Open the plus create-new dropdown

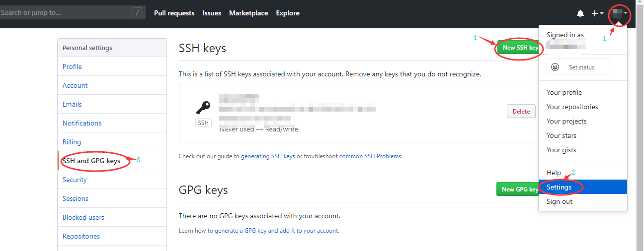coord(597,13)
